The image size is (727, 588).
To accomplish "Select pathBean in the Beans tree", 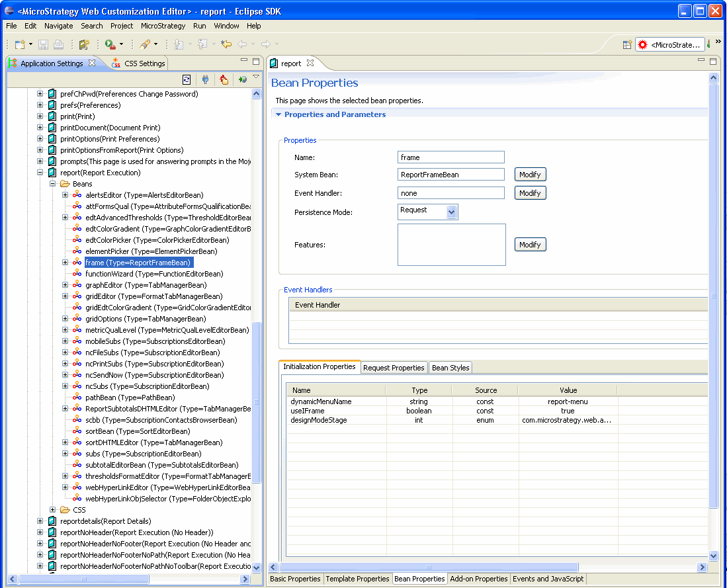I will (130, 398).
